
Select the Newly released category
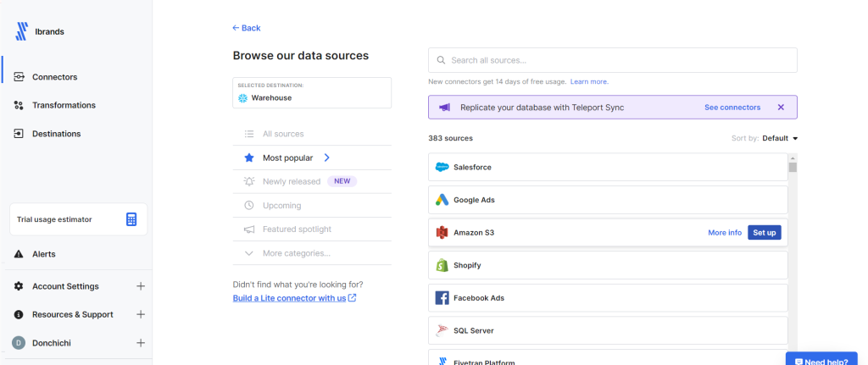[x=292, y=181]
